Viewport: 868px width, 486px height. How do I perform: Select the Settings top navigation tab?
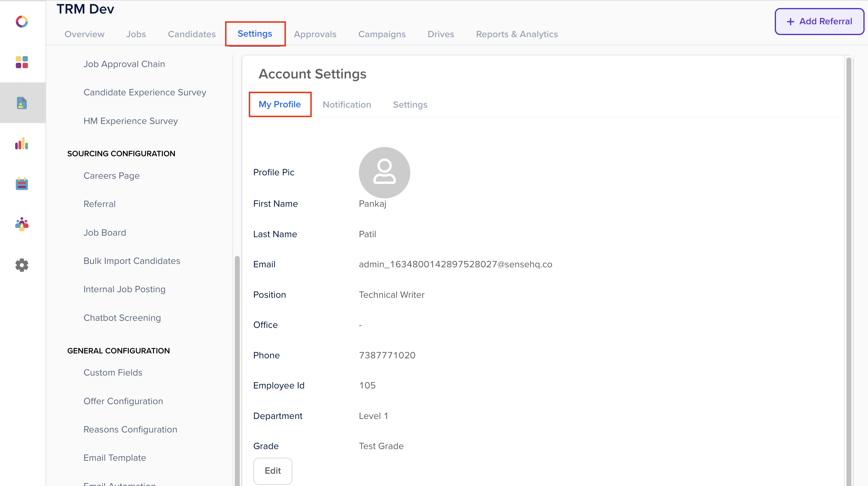255,34
